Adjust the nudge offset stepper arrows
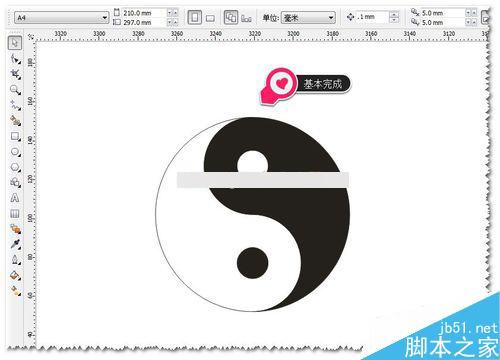Screen dimensions: 500x360 (x=394, y=17)
